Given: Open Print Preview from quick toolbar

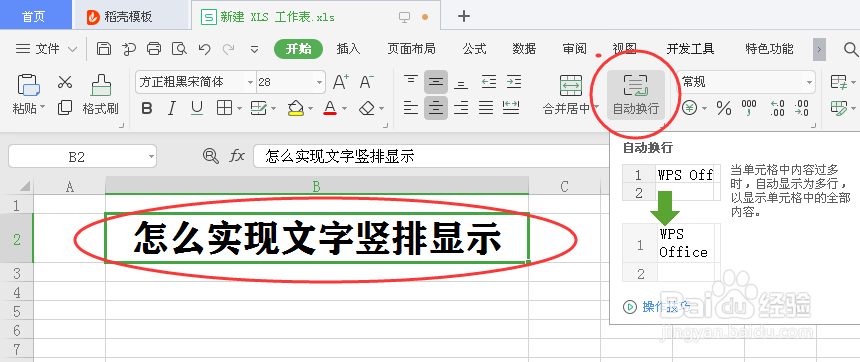Looking at the screenshot, I should click(x=179, y=49).
